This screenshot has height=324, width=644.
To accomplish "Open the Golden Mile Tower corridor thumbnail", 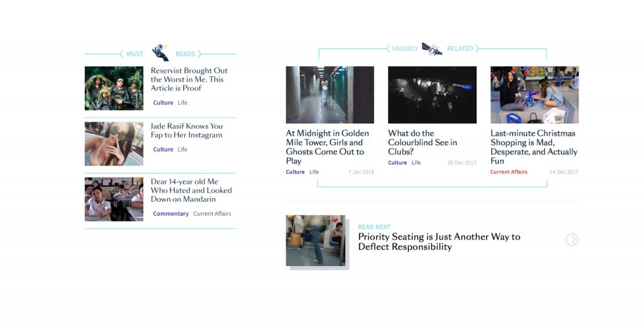I will 330,95.
